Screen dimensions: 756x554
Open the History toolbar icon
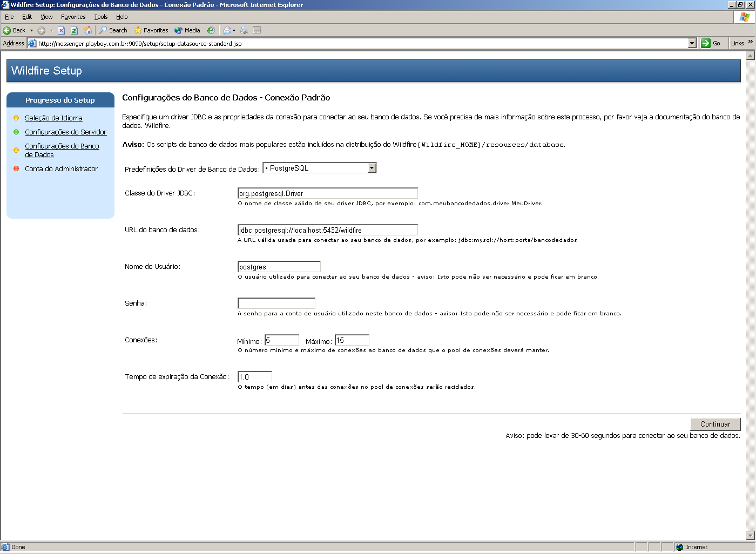click(211, 30)
